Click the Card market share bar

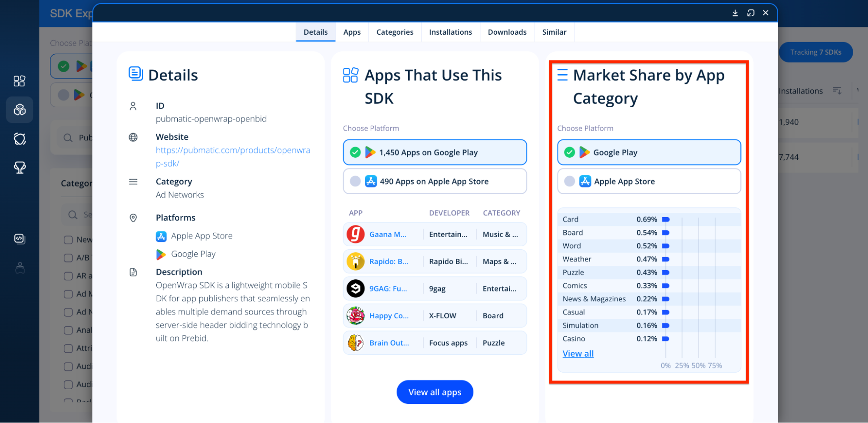click(x=666, y=220)
